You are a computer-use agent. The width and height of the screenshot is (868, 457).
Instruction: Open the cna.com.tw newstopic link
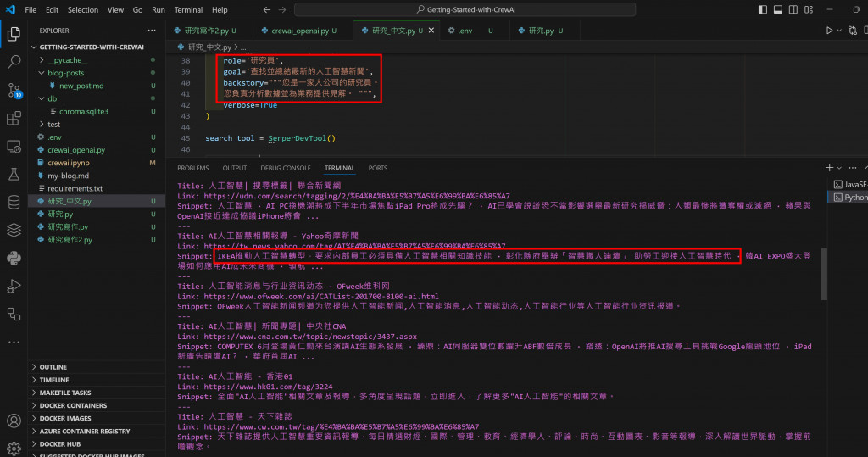[310, 337]
